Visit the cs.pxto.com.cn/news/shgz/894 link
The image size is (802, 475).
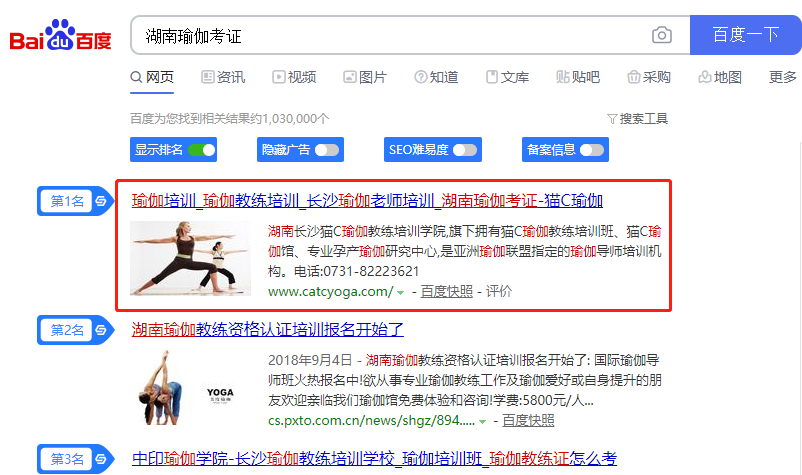[371, 420]
